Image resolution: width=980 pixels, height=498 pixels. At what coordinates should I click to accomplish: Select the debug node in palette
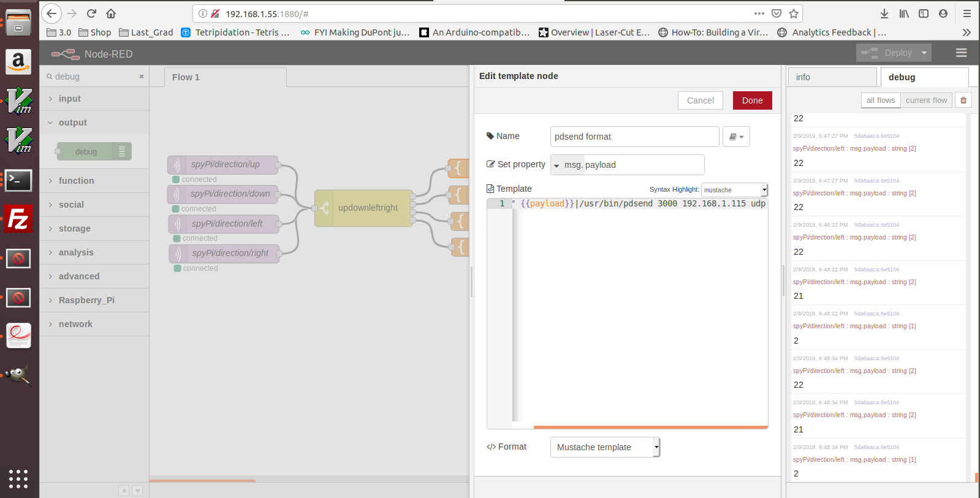pos(94,151)
